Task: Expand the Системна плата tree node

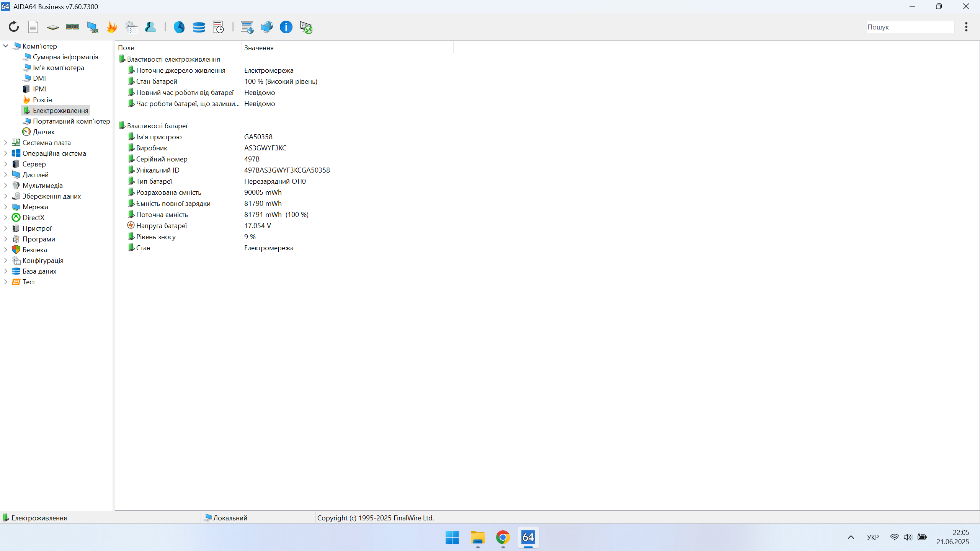Action: pos(5,142)
